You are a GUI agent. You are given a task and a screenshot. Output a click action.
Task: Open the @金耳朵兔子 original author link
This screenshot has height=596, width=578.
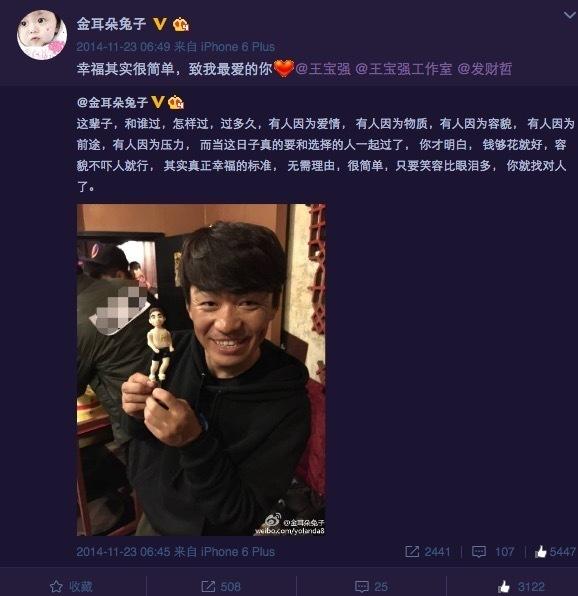(112, 102)
